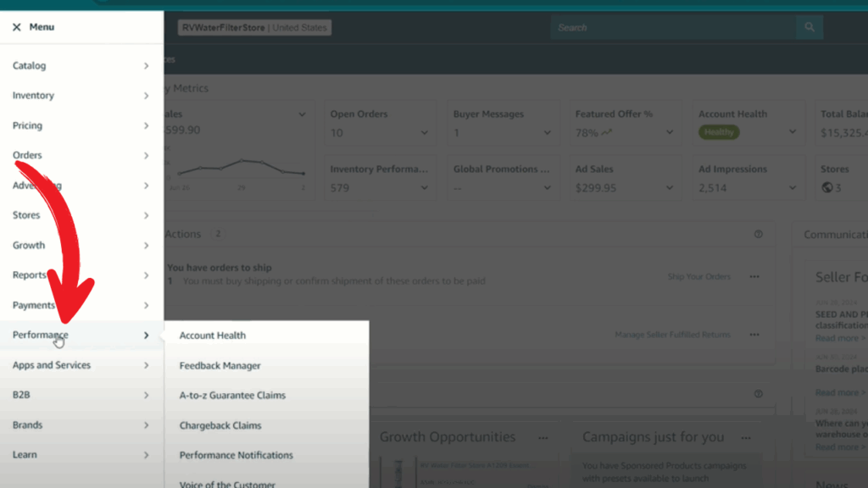Click the help icon in the Actions panel
Image resolution: width=868 pixels, height=488 pixels.
(x=759, y=235)
